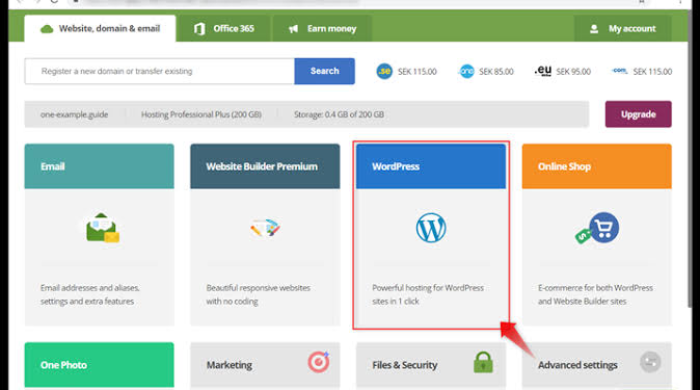Click Powerful hosting for WordPress description
This screenshot has width=700, height=390.
[428, 295]
